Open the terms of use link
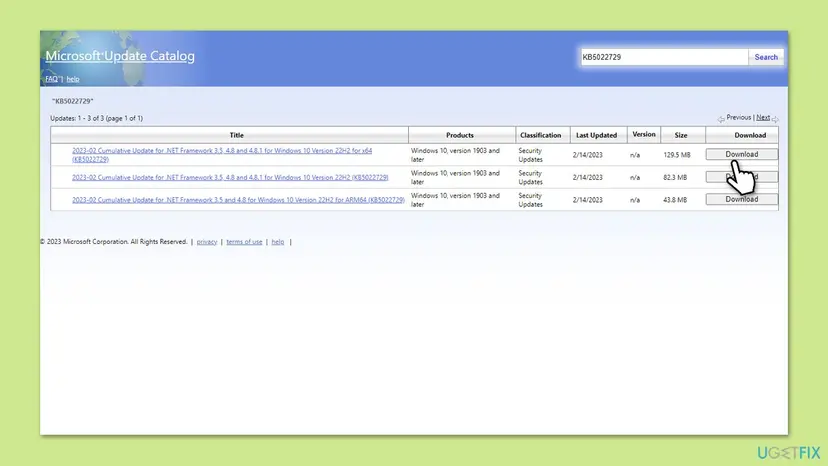Viewport: 828px width, 466px height. 244,242
